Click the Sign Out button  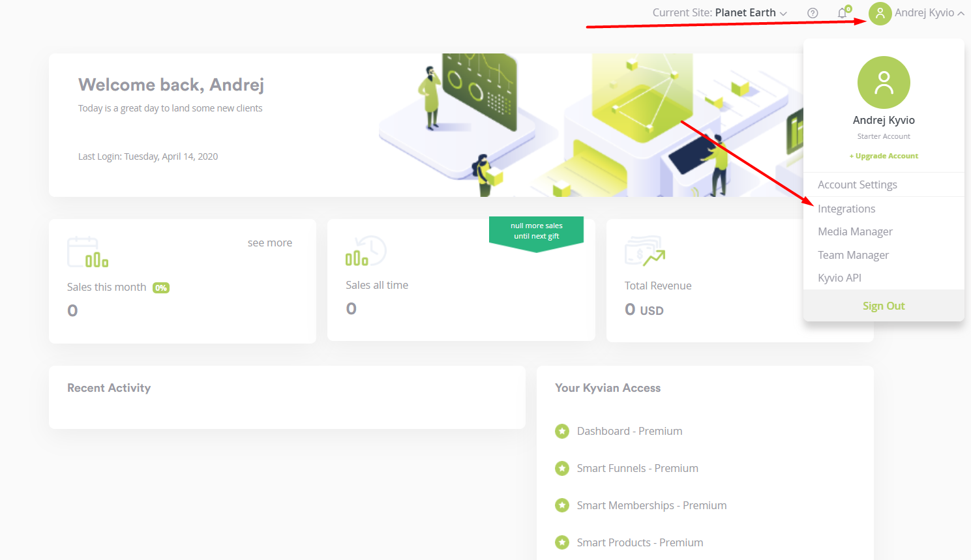[884, 306]
